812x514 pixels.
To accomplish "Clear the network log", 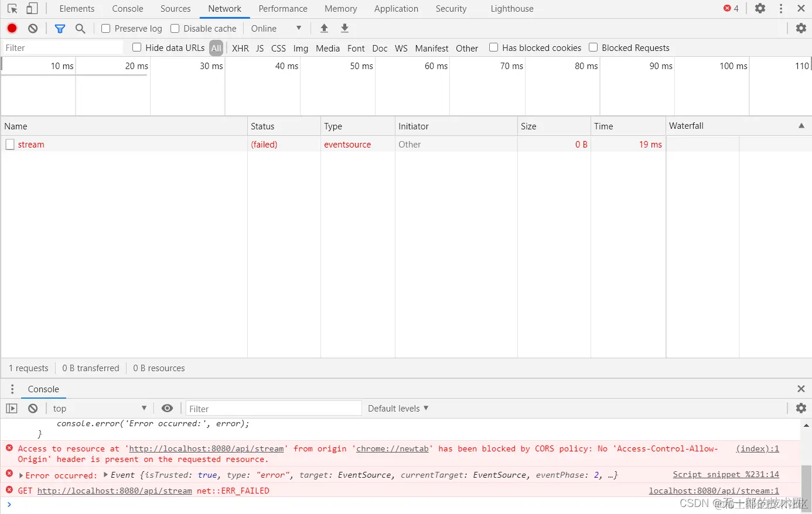I will point(33,28).
